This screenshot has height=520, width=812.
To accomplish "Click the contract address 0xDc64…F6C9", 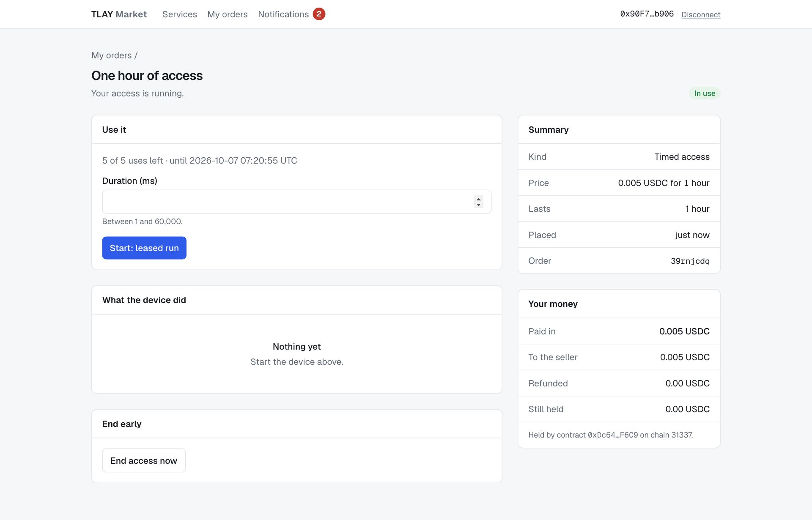I will (x=613, y=435).
